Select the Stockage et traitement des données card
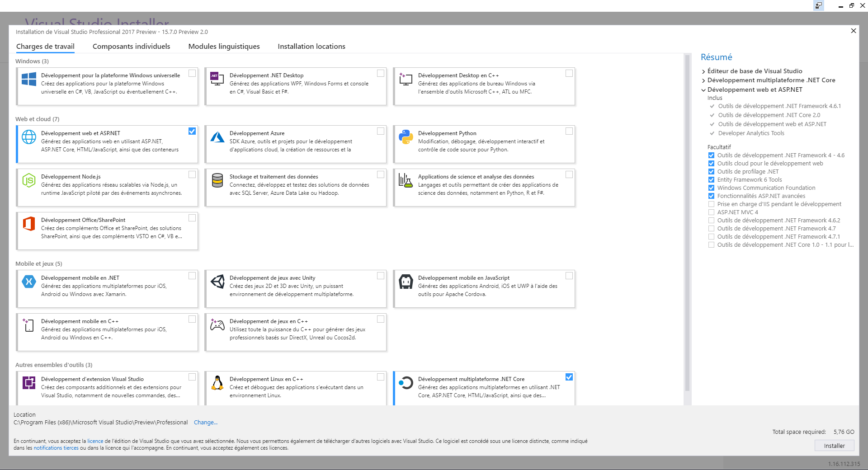 coord(296,188)
